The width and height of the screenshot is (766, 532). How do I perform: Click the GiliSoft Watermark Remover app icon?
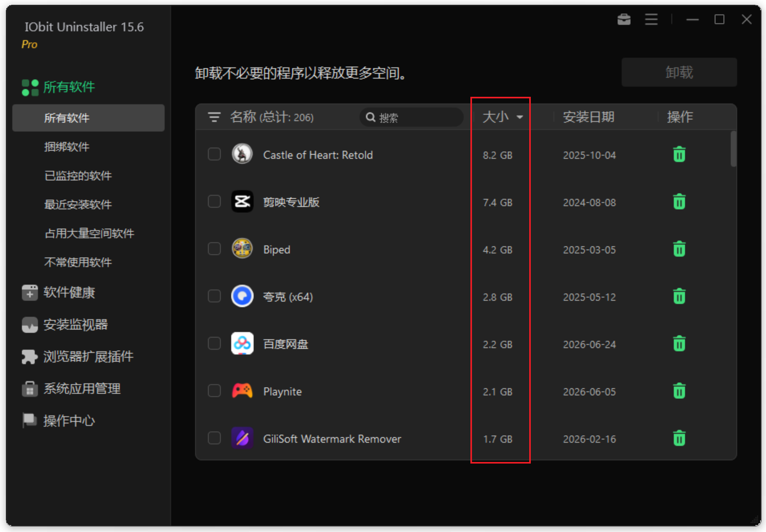click(x=242, y=438)
